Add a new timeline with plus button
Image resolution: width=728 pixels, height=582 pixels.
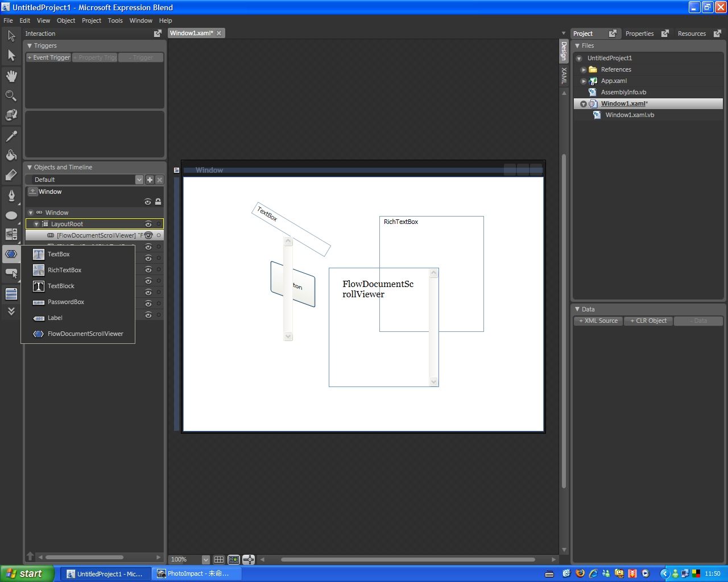[x=150, y=180]
